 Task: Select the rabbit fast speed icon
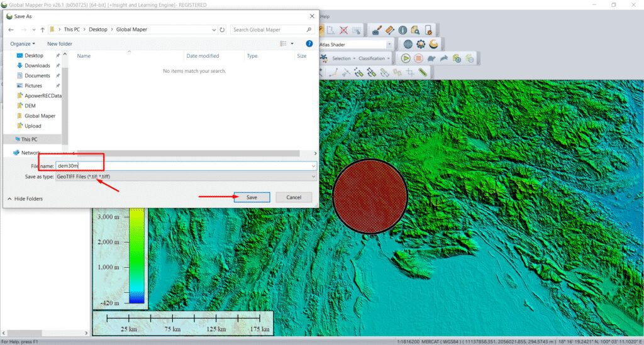click(x=444, y=58)
